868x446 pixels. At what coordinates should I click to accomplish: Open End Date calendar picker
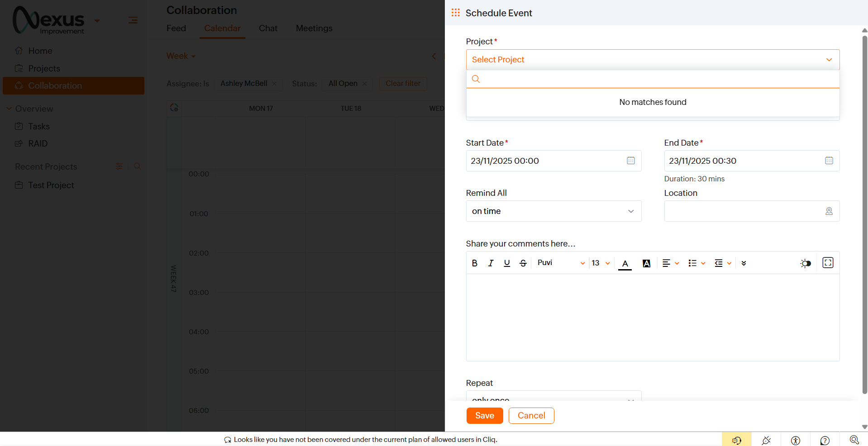coord(829,161)
